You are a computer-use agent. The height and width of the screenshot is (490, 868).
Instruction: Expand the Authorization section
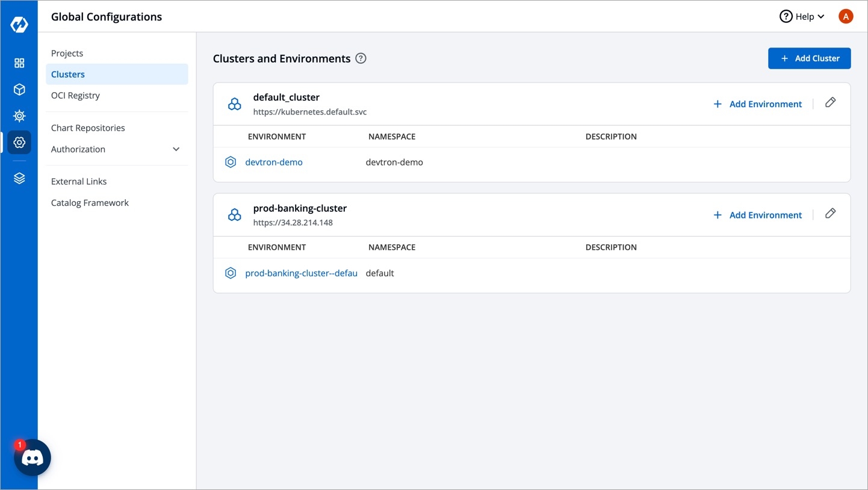point(176,149)
